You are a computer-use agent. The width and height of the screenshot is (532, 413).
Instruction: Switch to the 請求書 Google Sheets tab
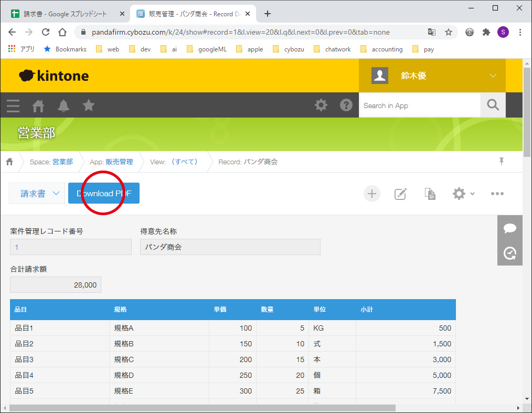(x=68, y=14)
